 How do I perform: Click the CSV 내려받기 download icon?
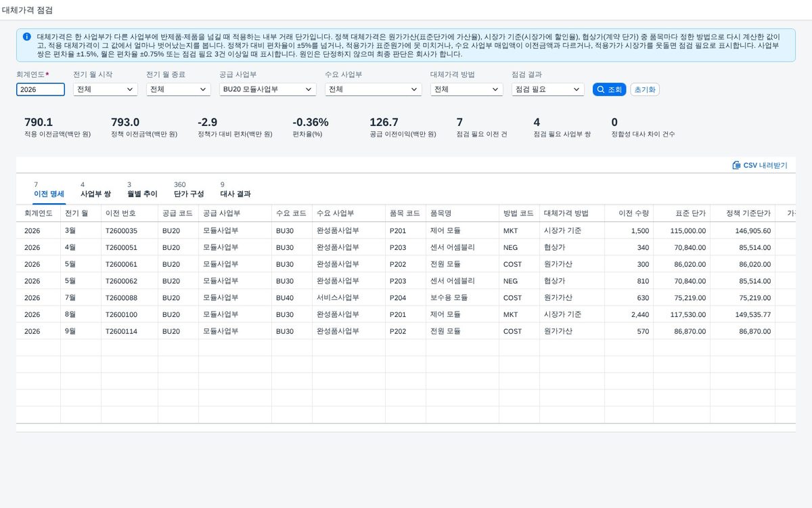(x=736, y=165)
